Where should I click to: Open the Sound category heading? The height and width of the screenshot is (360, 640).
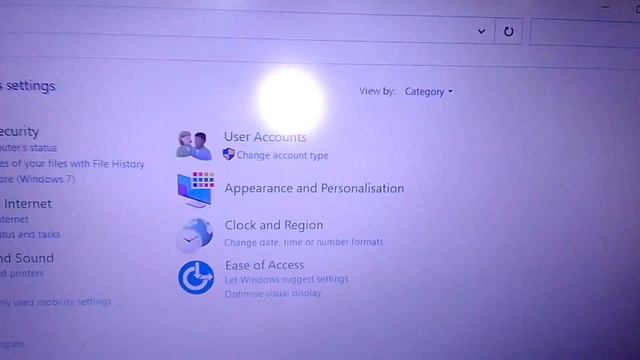pyautogui.click(x=27, y=258)
